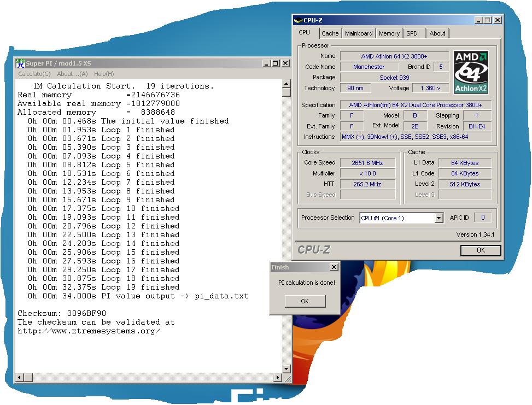Viewport: 532px width, 405px height.
Task: Switch to the Cache tab in CPU-Z
Action: tap(330, 33)
